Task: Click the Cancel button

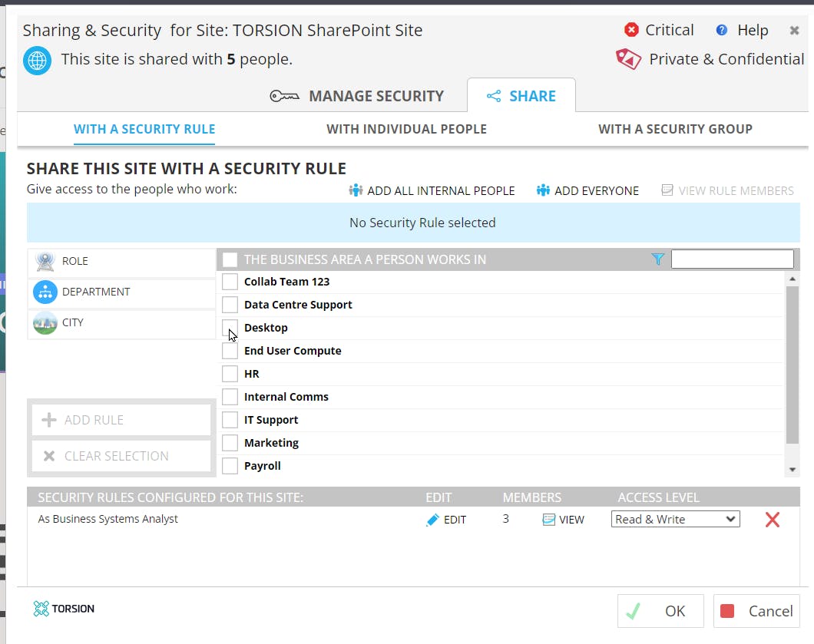Action: tap(756, 611)
